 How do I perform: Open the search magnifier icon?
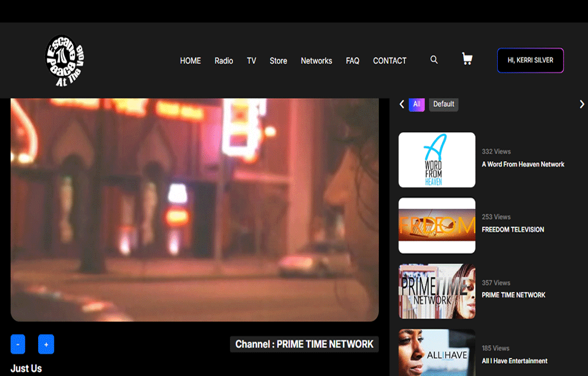[434, 59]
